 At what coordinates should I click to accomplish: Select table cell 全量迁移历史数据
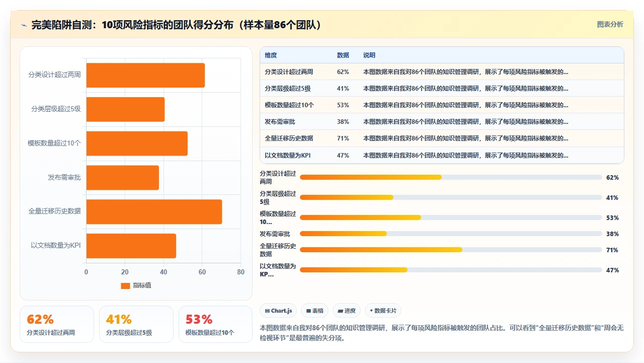(289, 138)
